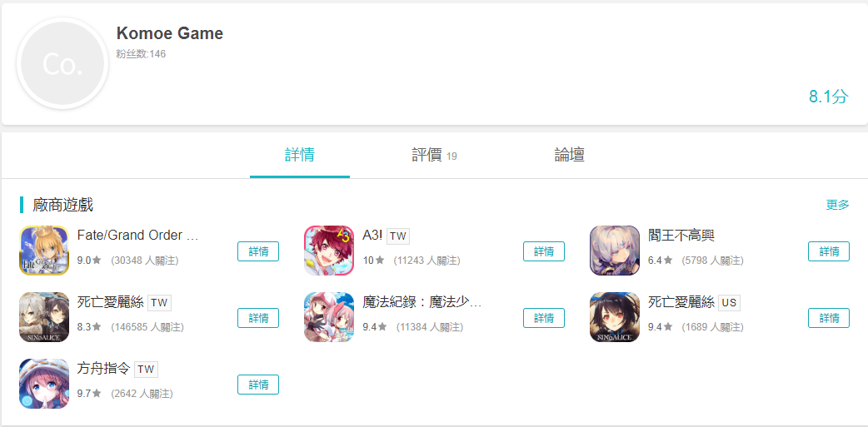868x427 pixels.
Task: Click 詳情 button for 魔法紀錄
Action: (x=544, y=318)
